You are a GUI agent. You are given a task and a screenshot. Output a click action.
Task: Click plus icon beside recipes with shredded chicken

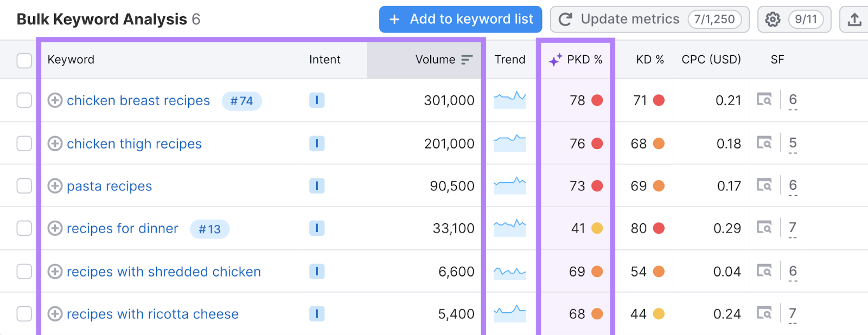pyautogui.click(x=55, y=271)
